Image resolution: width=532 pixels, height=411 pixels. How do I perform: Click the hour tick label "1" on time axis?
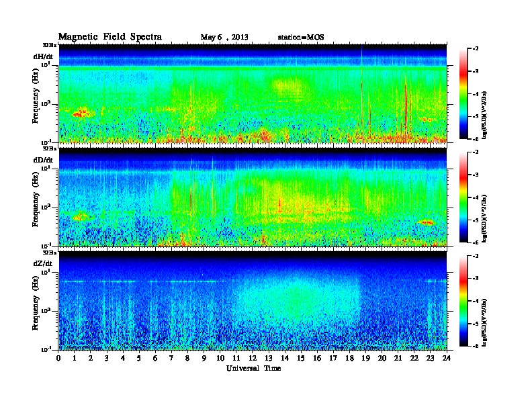click(75, 358)
